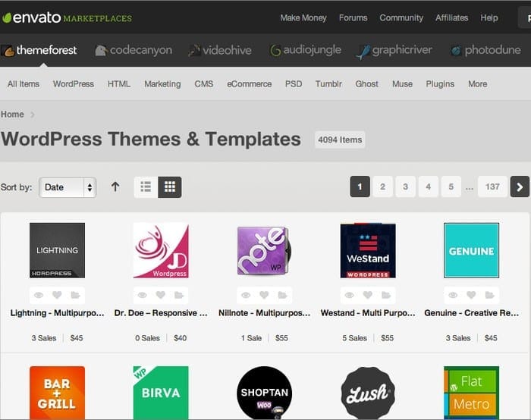The image size is (531, 420).
Task: Select current page 1 button
Action: click(x=360, y=186)
